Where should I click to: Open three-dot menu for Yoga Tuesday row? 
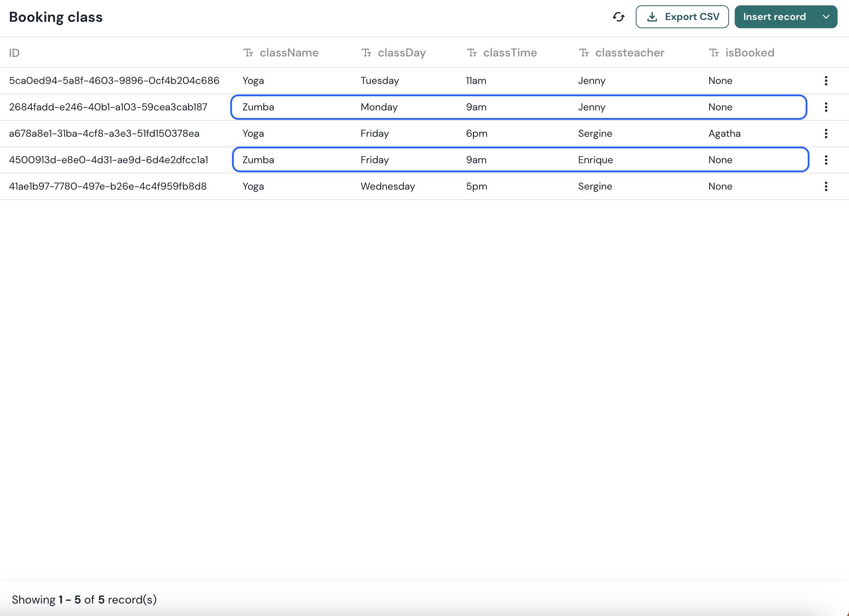(x=825, y=81)
